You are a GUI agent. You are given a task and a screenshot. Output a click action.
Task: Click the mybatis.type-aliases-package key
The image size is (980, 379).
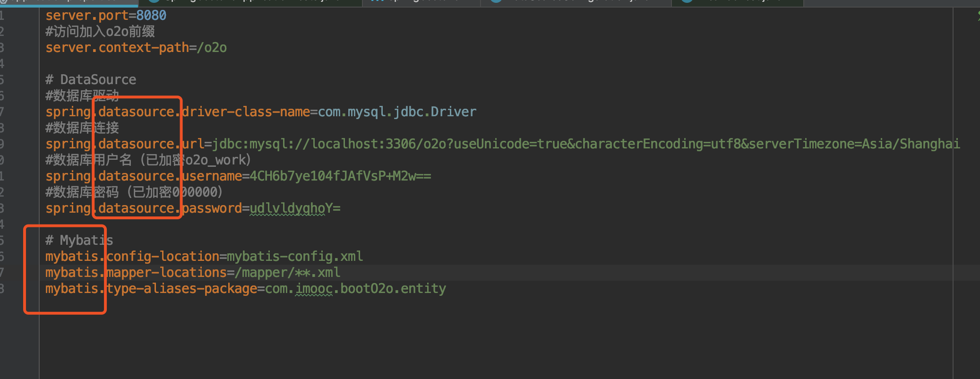pos(151,289)
